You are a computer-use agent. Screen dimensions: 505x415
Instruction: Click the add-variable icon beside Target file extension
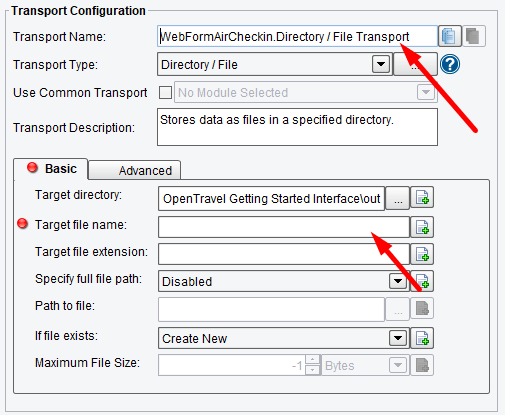[x=422, y=254]
